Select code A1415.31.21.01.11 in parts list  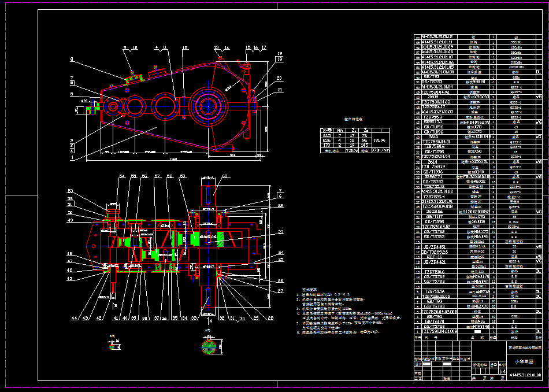tap(437, 42)
